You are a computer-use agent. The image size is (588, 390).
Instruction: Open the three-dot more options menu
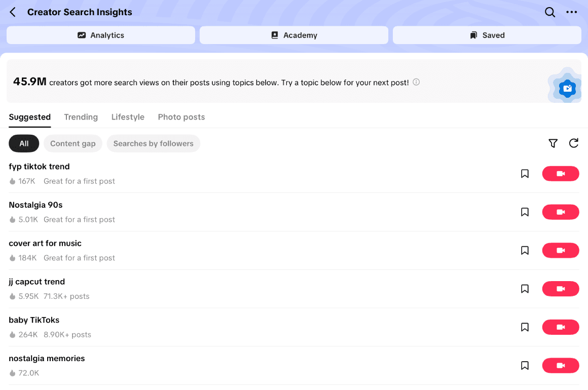click(x=571, y=12)
